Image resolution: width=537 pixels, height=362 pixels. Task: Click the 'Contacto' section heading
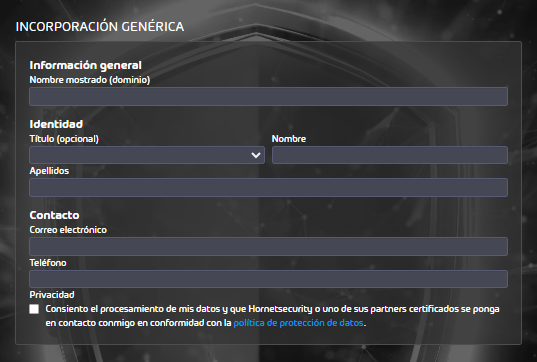tap(54, 215)
